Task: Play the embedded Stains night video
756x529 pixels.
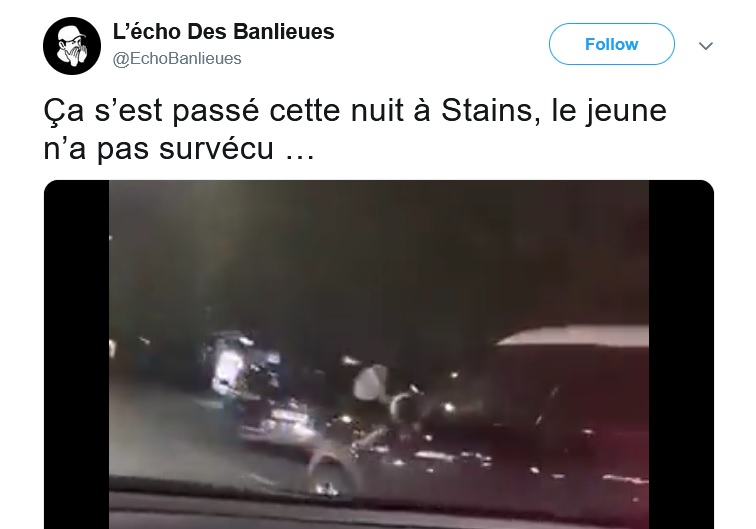Action: point(378,354)
